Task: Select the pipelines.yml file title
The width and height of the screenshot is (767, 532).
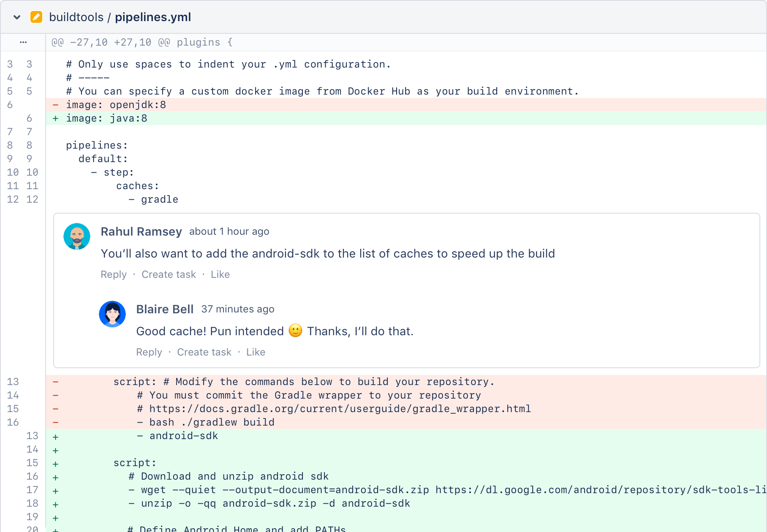Action: pos(153,17)
